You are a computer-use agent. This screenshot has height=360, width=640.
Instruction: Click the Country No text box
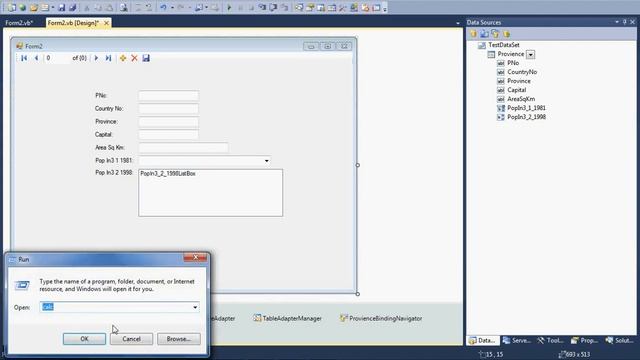point(169,109)
